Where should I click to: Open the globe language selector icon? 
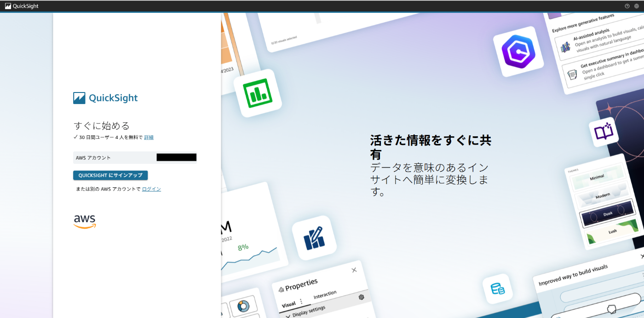tap(637, 6)
